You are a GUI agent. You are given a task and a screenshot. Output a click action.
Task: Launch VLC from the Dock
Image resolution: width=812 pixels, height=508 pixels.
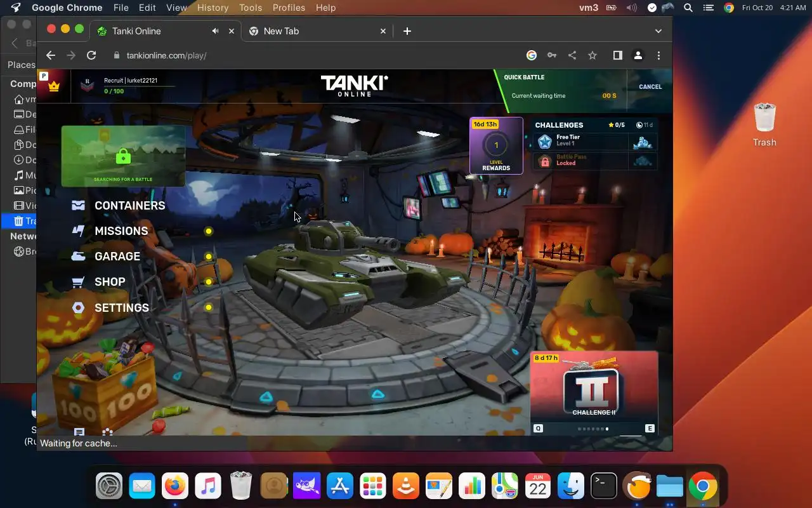406,487
